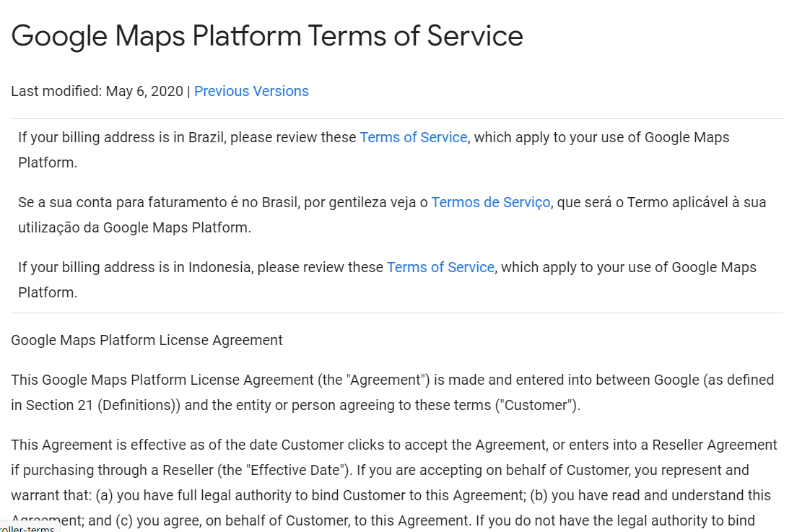Image resolution: width=797 pixels, height=532 pixels.
Task: Click the 'Google Maps Platform License Agreement' subheading
Action: [x=147, y=341]
